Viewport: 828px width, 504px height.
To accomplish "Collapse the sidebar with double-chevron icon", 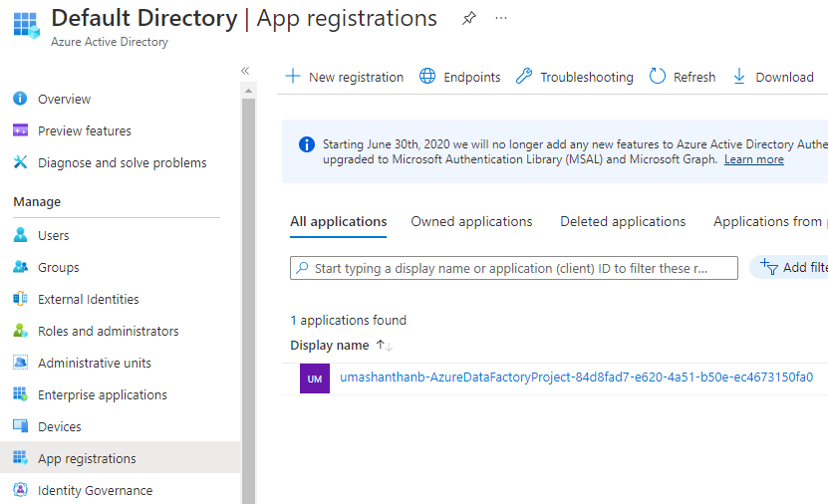I will coord(245,71).
